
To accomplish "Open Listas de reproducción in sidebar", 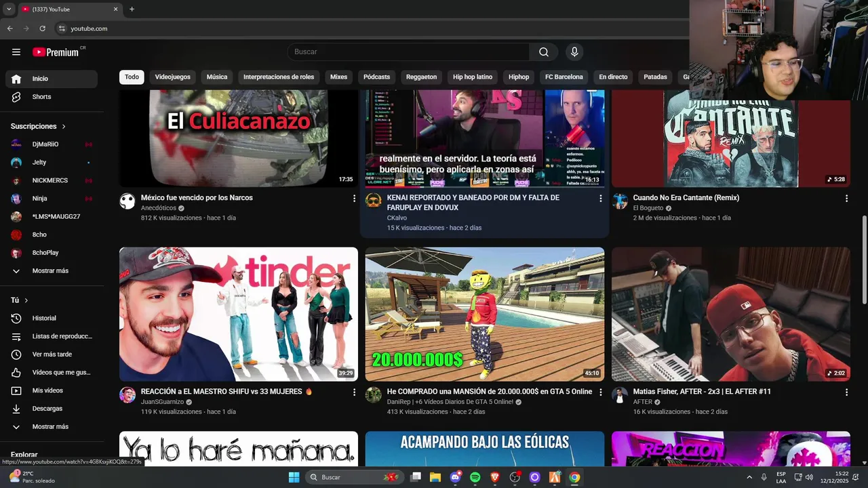I will pyautogui.click(x=52, y=336).
